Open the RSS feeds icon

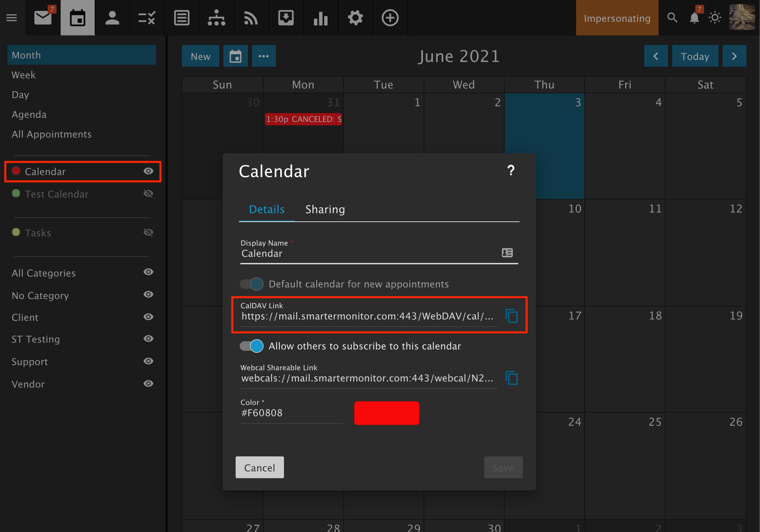(251, 18)
